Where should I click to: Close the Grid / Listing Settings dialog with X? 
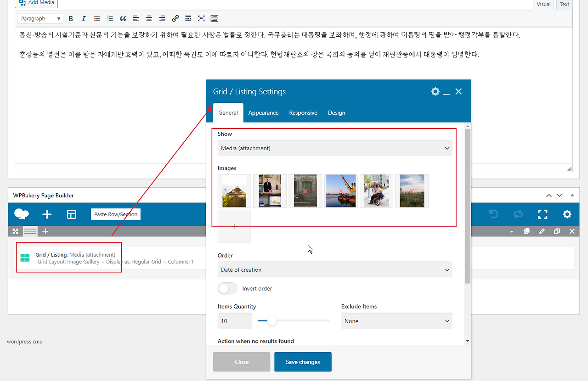(458, 91)
